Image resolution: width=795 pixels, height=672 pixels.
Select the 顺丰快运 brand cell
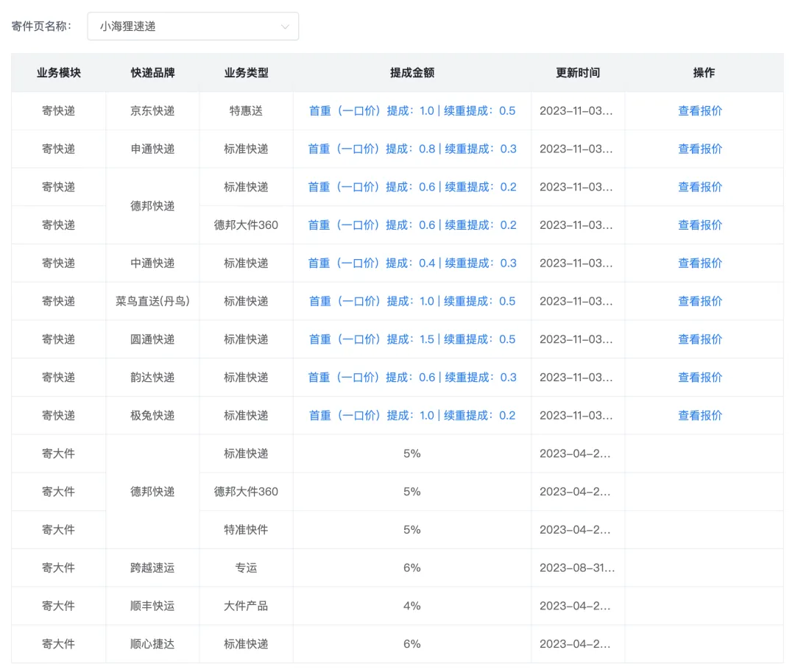tap(152, 606)
